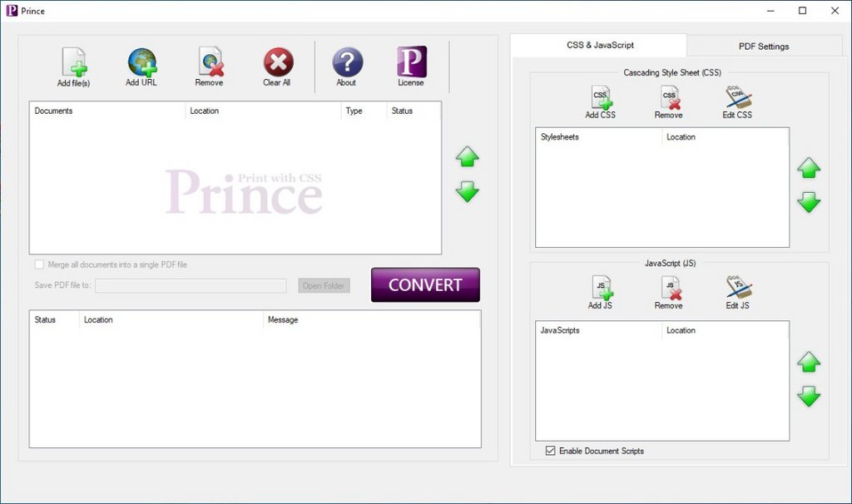The height and width of the screenshot is (504, 852).
Task: Click the Add CSS icon
Action: 602,97
